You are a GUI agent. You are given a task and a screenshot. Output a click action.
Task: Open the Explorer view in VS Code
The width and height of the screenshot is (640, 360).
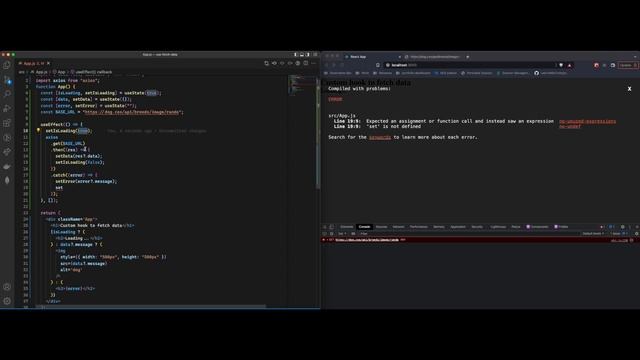pyautogui.click(x=7, y=65)
